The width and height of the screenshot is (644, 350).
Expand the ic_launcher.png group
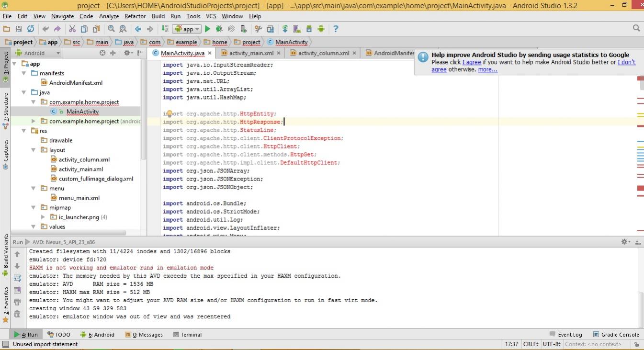coord(43,217)
